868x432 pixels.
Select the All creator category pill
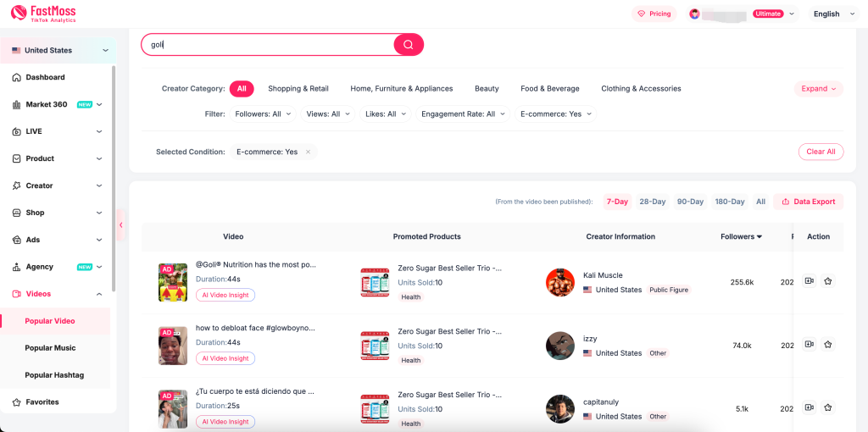[242, 88]
